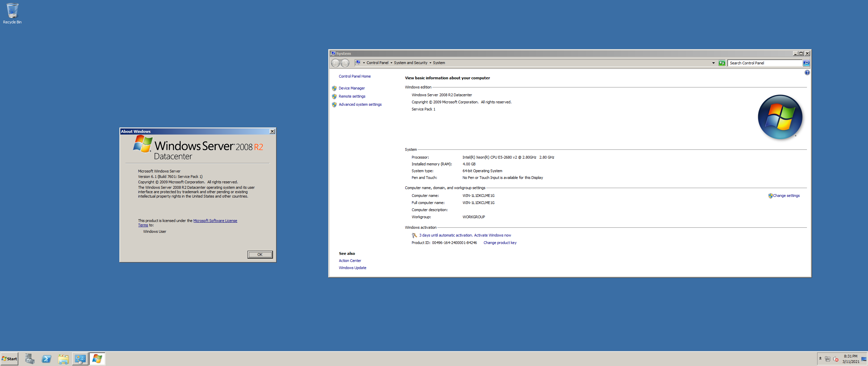This screenshot has height=366, width=868.
Task: Open the Recycle Bin desktop icon
Action: pyautogui.click(x=12, y=14)
